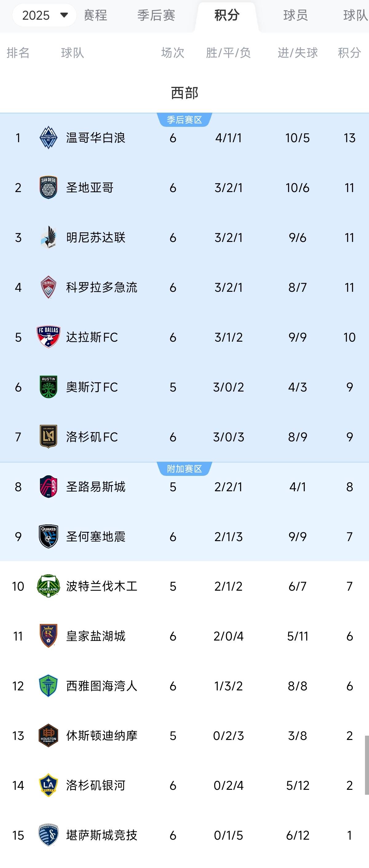Open the 2025 season dropdown

click(45, 15)
